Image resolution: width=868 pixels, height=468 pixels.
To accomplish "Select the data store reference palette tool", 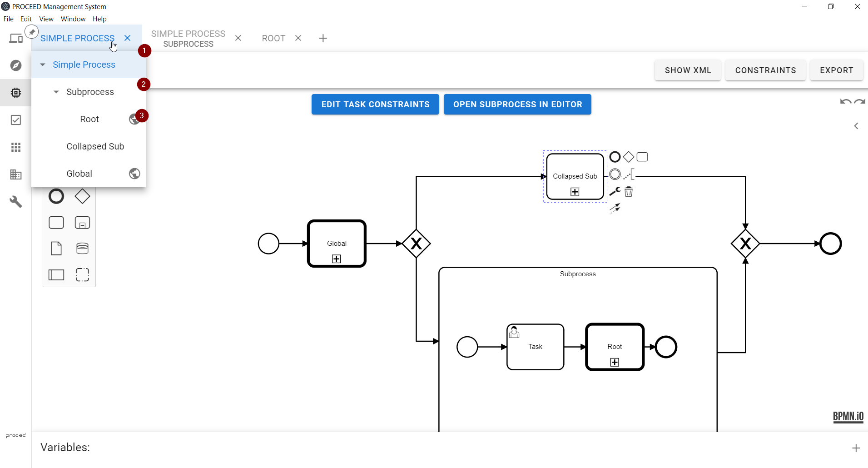I will pyautogui.click(x=82, y=249).
